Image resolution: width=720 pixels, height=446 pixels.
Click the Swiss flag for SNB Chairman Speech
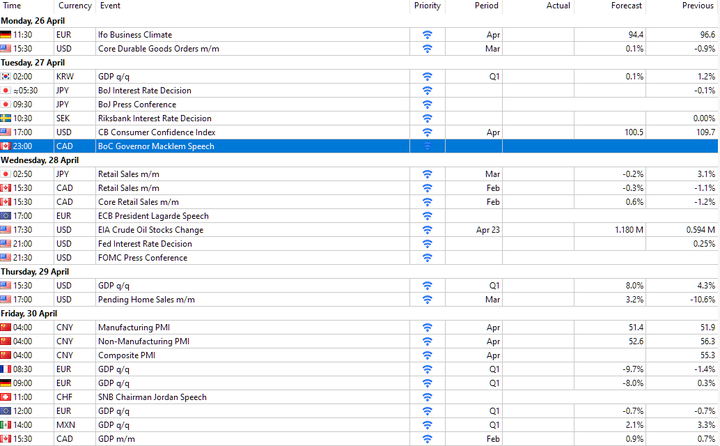click(6, 397)
